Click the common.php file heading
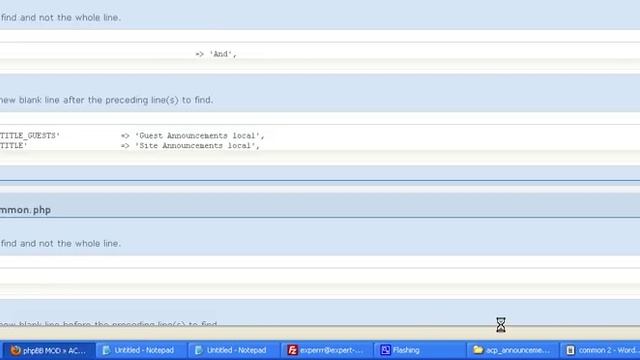 point(25,210)
